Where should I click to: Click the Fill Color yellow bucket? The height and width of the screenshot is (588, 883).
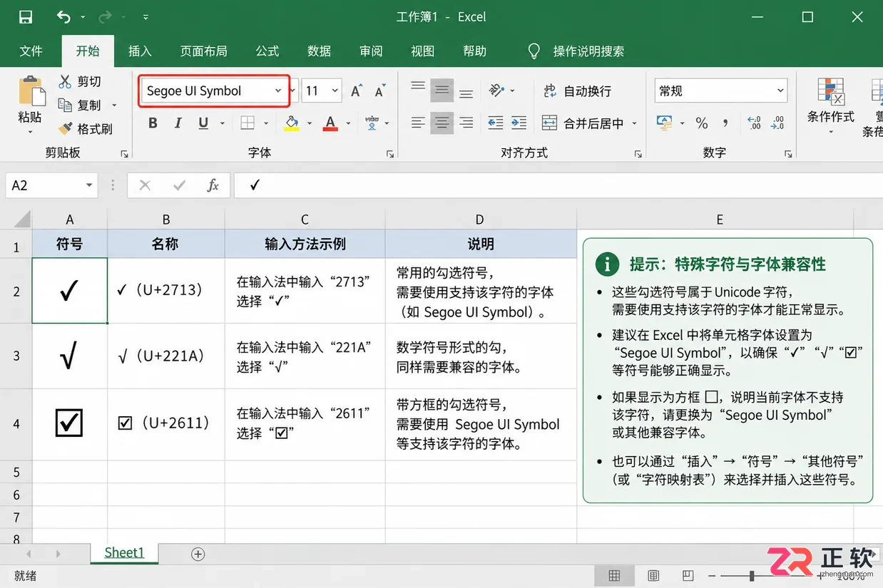pos(291,123)
